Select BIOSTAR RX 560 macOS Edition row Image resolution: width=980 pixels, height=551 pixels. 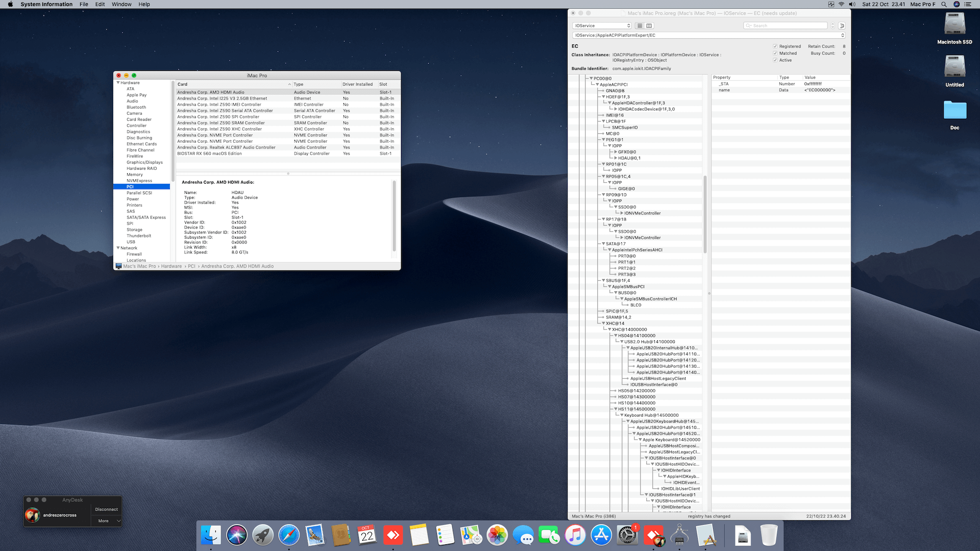288,154
